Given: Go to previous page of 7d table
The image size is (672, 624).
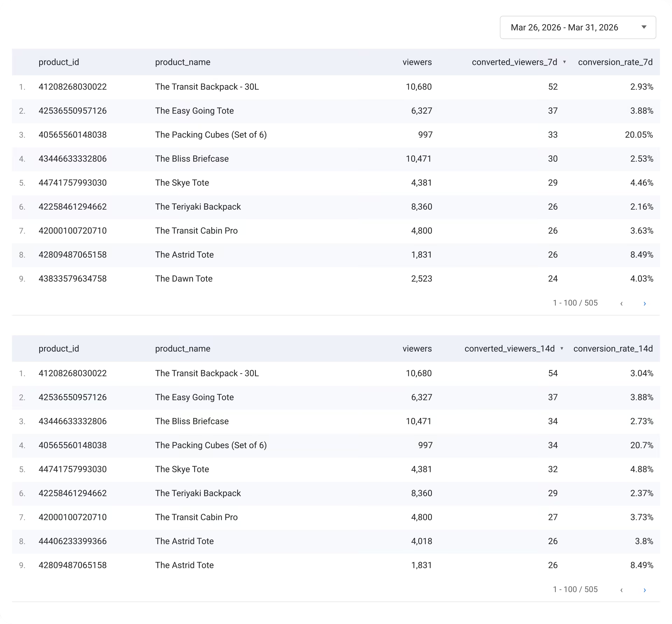Looking at the screenshot, I should click(x=622, y=303).
